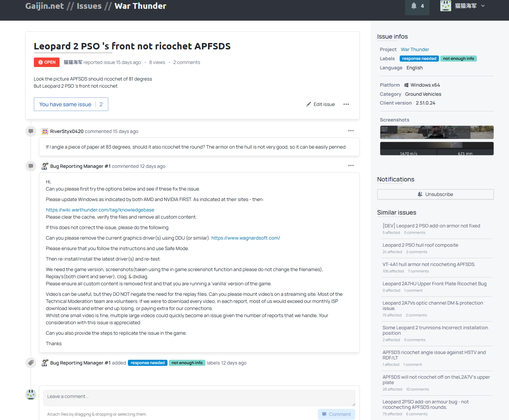509x420 pixels.
Task: Open the wiki.warthunder.com knowledgebase link
Action: (x=100, y=210)
